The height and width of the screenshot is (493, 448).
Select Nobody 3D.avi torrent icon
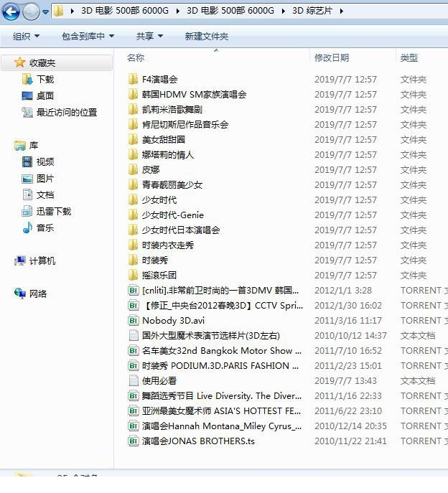(134, 320)
